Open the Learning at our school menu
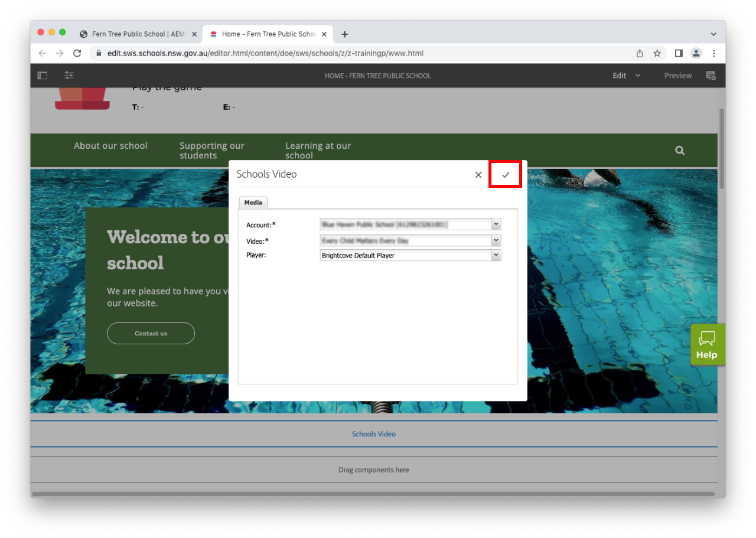The height and width of the screenshot is (538, 756). point(318,151)
